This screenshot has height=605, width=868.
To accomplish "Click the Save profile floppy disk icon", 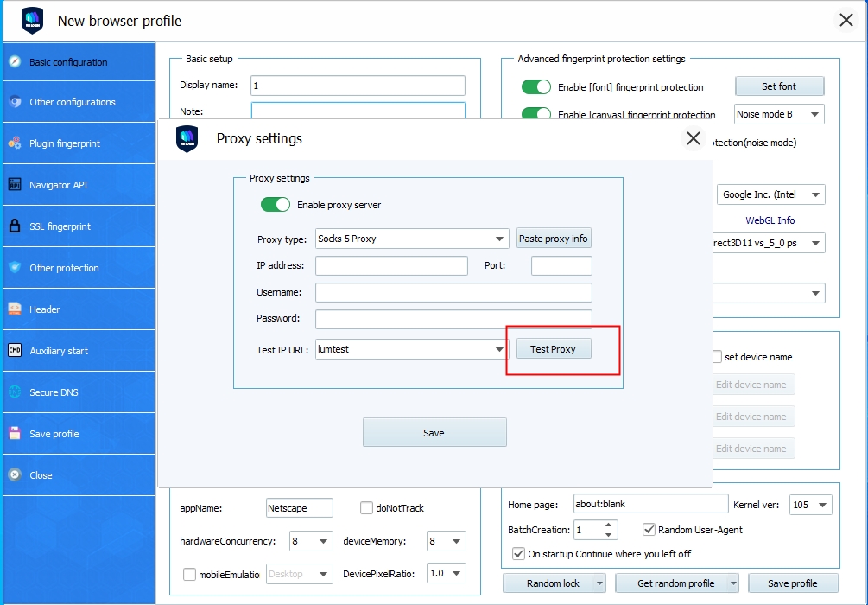I will tap(14, 434).
